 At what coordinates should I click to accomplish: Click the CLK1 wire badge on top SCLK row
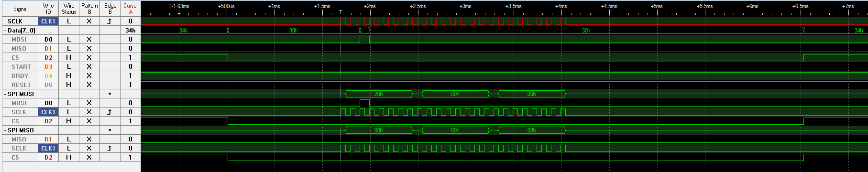48,21
